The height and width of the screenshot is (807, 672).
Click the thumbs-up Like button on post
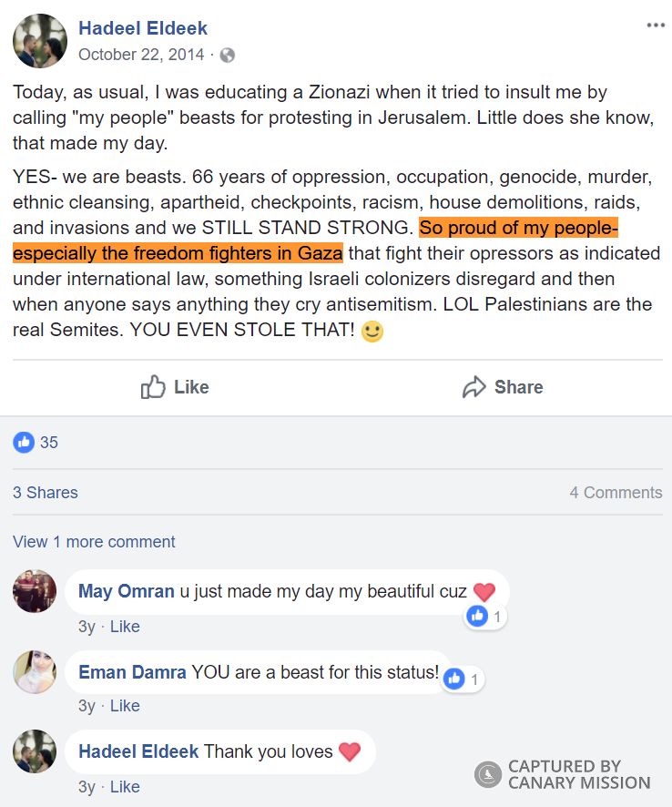[x=175, y=387]
